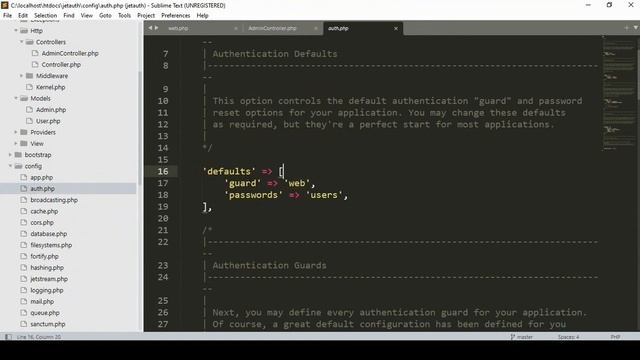
Task: Click the View folder icon
Action: [24, 144]
